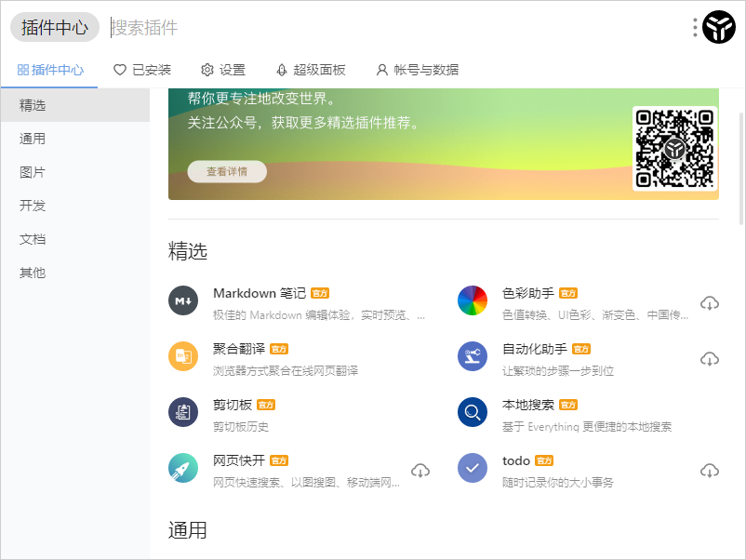Screen dimensions: 746x560
Task: Select the 图片 category in sidebar
Action: click(33, 172)
